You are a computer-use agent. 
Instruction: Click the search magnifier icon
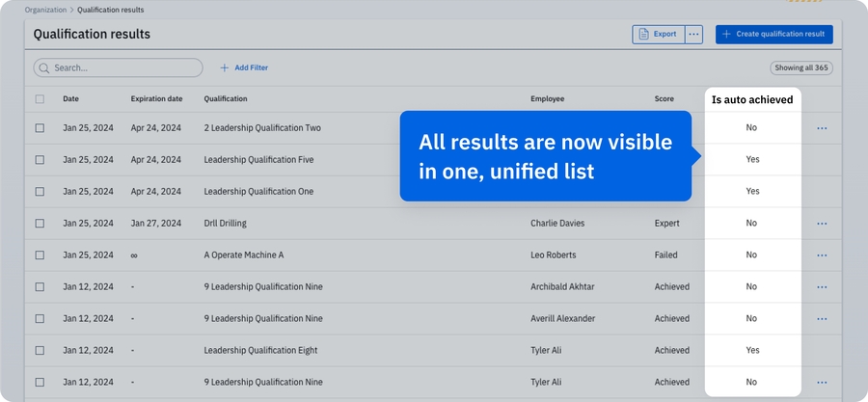click(44, 68)
